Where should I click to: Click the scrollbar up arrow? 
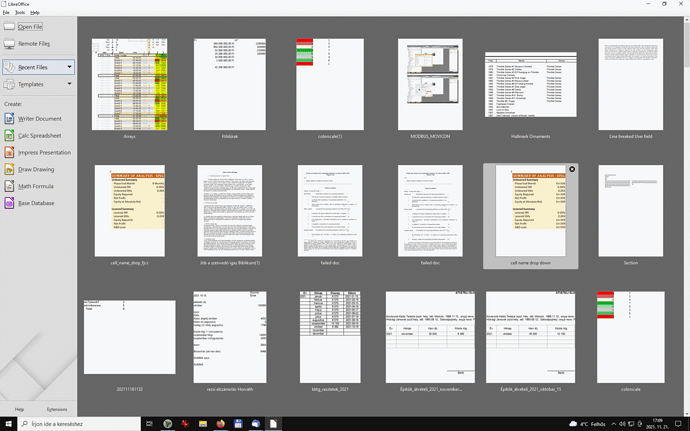[x=686, y=19]
